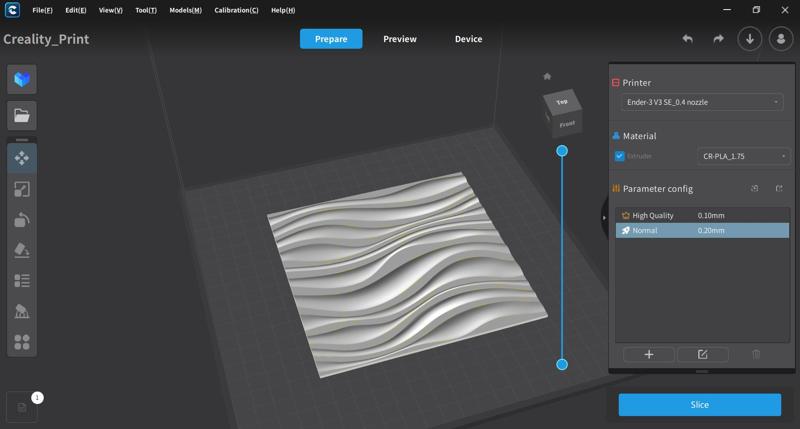This screenshot has height=429, width=800.
Task: Click the left toolbar collapse handle bar
Action: click(22, 139)
